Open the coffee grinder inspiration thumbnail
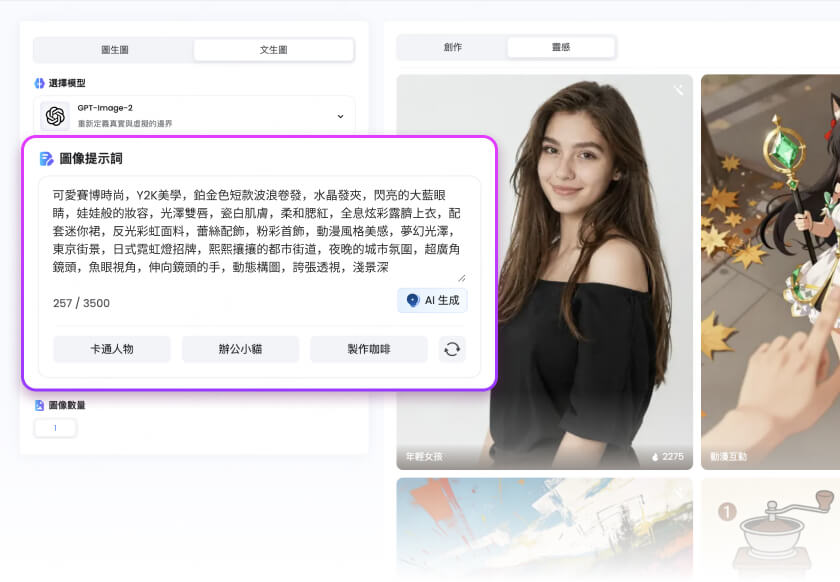 pyautogui.click(x=770, y=528)
